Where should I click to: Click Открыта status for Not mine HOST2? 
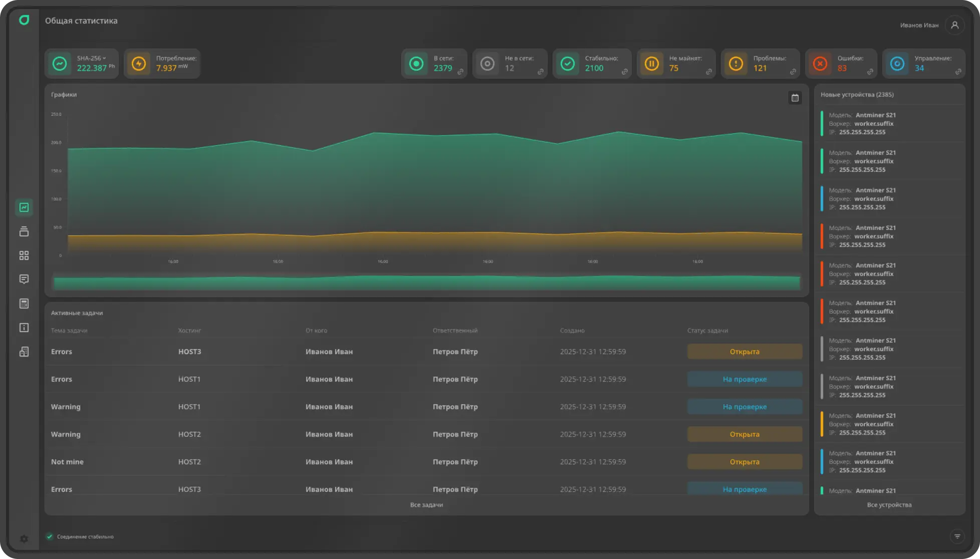(x=745, y=462)
